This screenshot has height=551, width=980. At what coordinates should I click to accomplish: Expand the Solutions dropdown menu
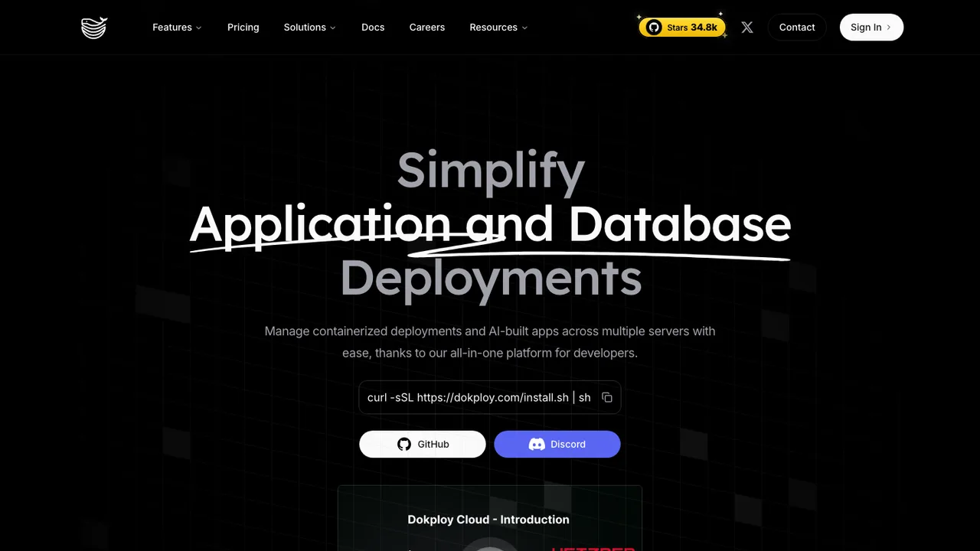(x=309, y=28)
